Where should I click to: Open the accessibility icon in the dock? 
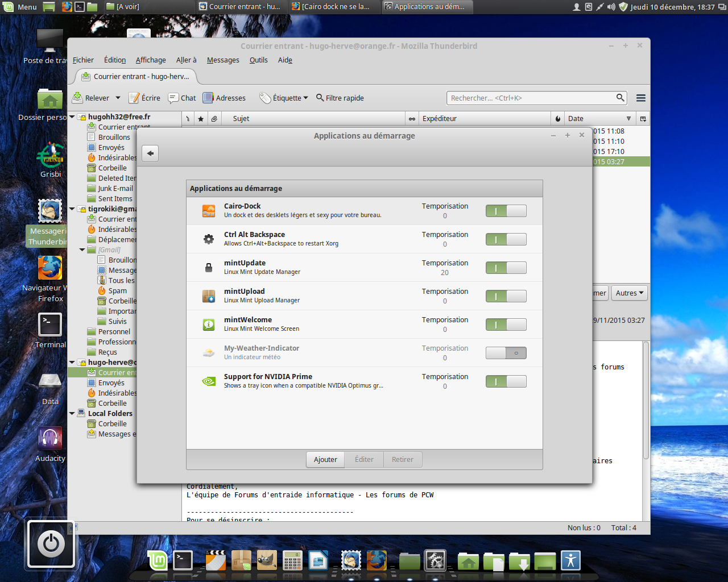pyautogui.click(x=570, y=561)
